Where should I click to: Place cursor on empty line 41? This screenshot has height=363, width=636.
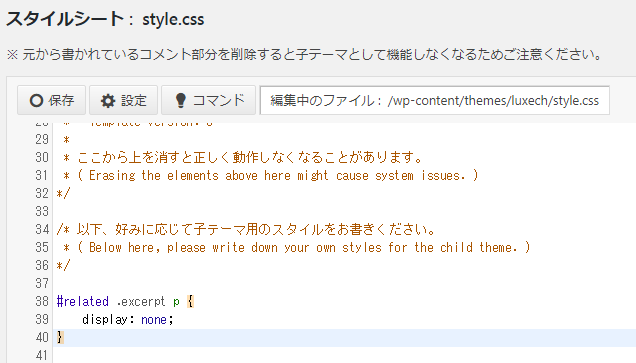point(344,355)
